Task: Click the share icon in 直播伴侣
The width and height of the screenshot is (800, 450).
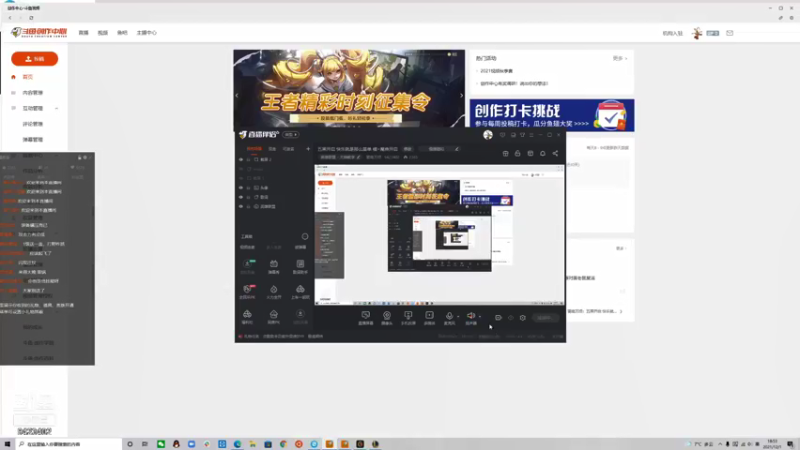Action: 555,154
